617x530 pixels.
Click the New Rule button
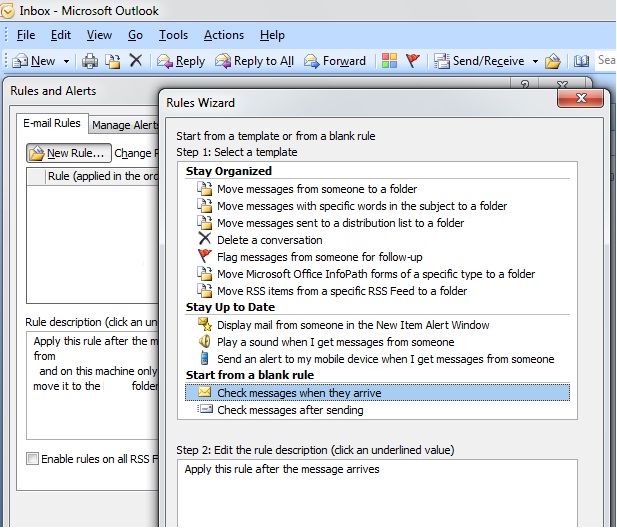67,153
